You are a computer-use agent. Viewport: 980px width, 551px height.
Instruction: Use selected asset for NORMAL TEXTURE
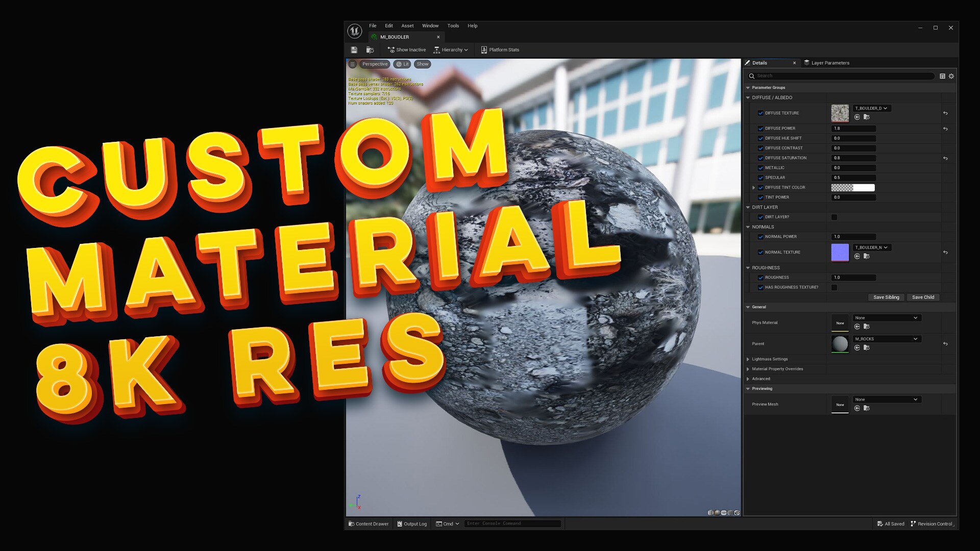tap(857, 256)
